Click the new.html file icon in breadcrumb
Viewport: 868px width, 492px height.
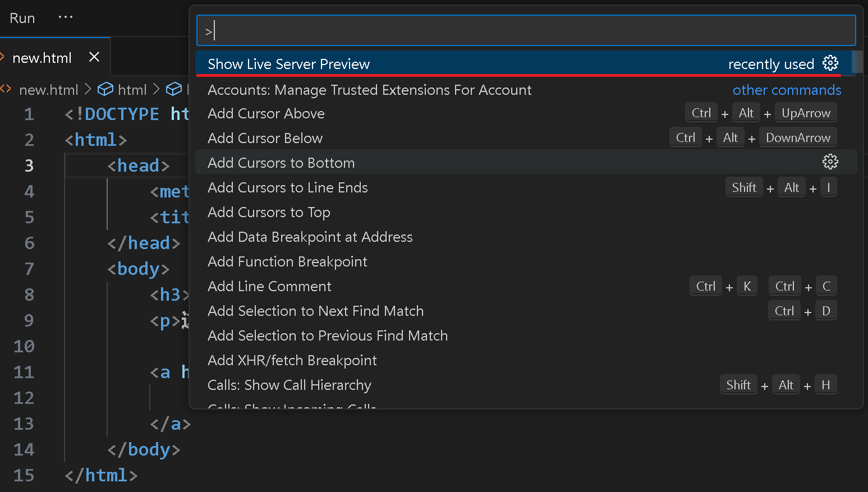point(6,90)
